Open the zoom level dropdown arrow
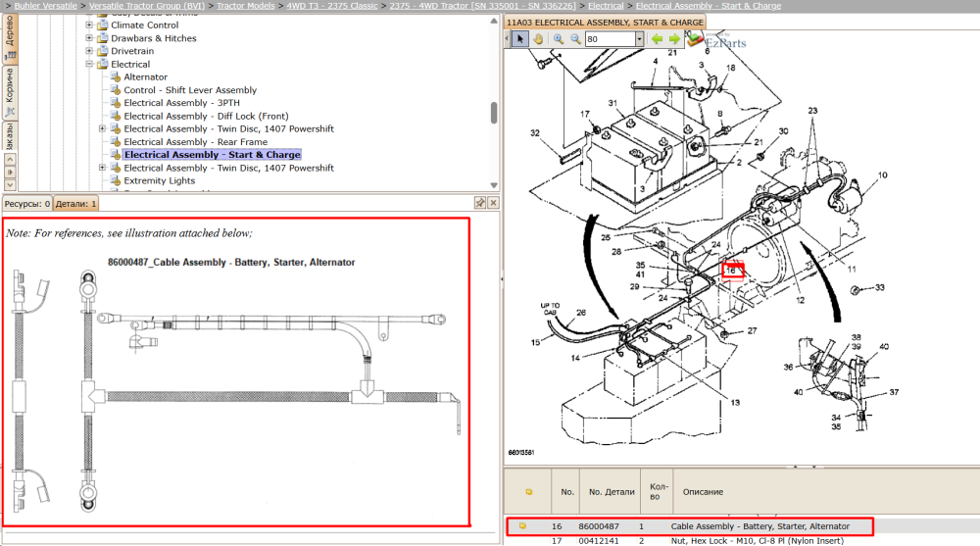 639,39
